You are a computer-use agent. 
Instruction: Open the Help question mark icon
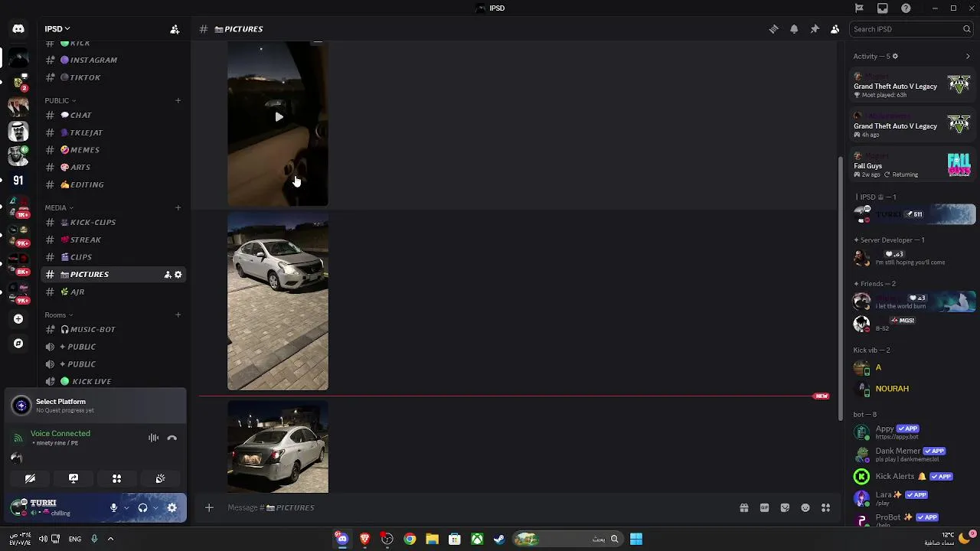coord(906,8)
